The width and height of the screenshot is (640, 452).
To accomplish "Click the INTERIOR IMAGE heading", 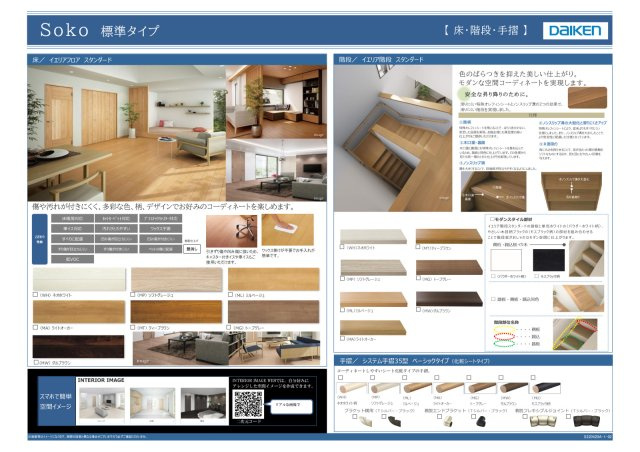I will point(101,380).
